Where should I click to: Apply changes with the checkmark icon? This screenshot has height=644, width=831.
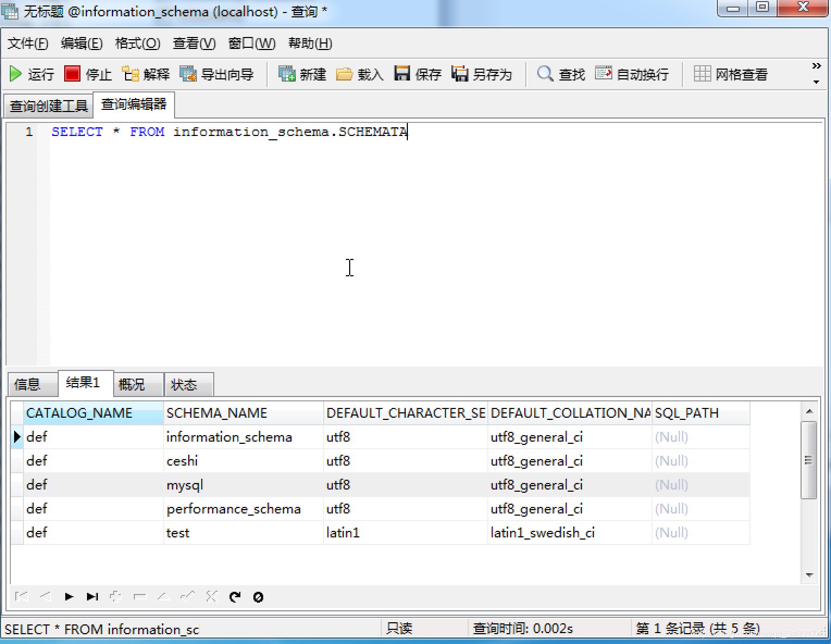pos(187,597)
